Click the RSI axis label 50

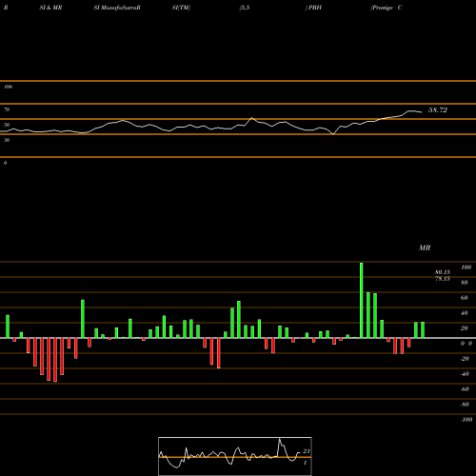[x=7, y=125]
